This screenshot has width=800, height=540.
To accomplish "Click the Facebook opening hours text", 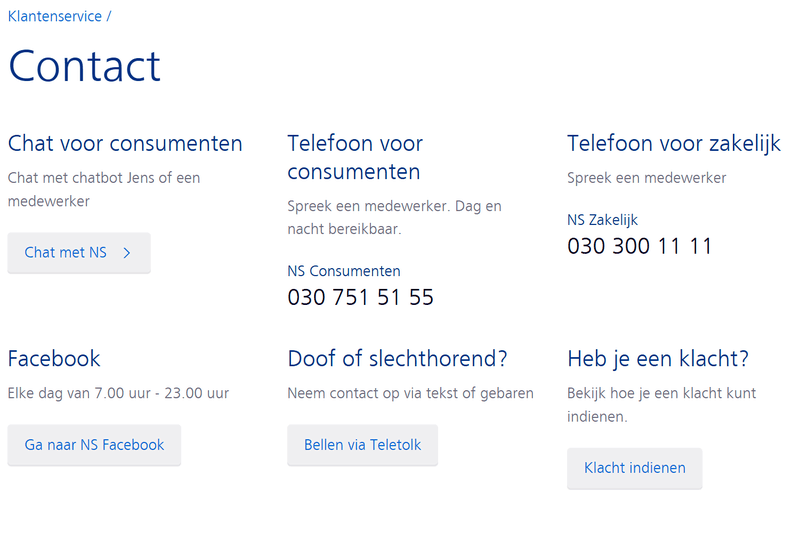I will pyautogui.click(x=118, y=393).
